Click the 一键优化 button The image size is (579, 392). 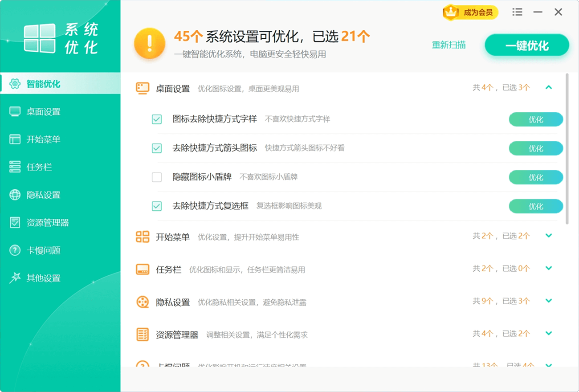[527, 45]
